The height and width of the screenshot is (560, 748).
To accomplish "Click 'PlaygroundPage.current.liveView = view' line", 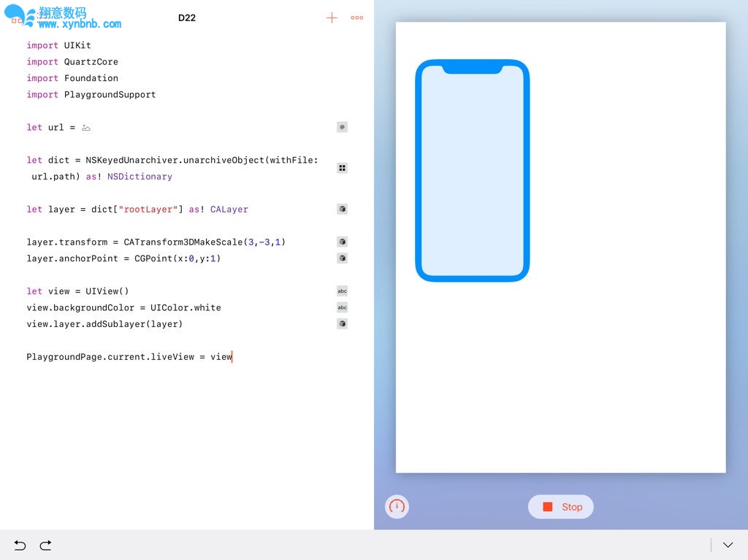I will pos(129,357).
